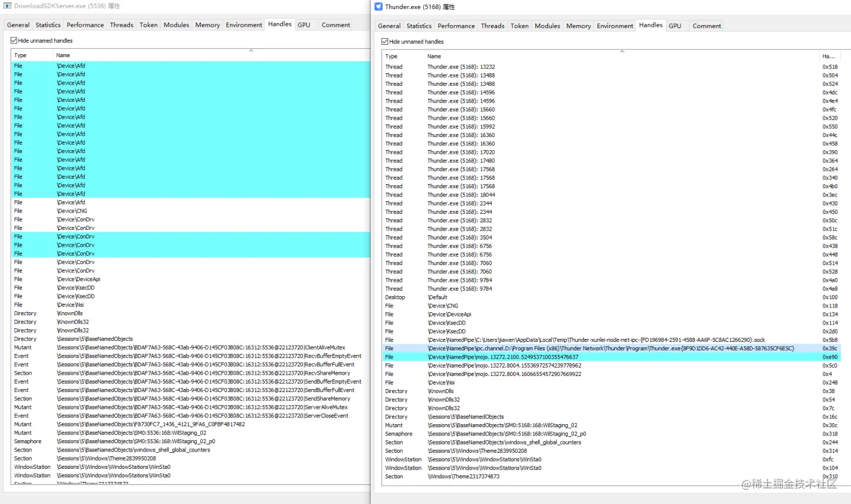This screenshot has height=504, width=851.
Task: Select windows_shell_global_counters section in Thunder.exe window
Action: [x=611, y=443]
